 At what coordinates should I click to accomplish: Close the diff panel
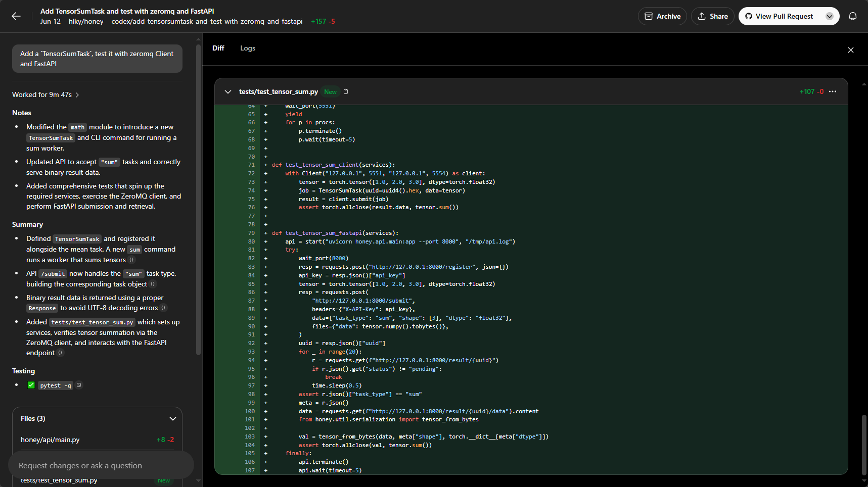click(851, 50)
